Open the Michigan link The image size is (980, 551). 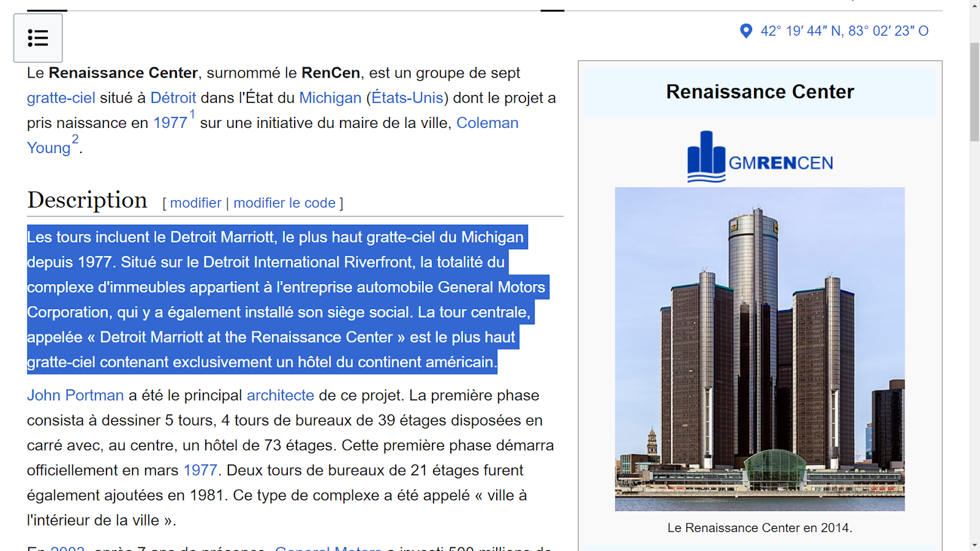330,98
